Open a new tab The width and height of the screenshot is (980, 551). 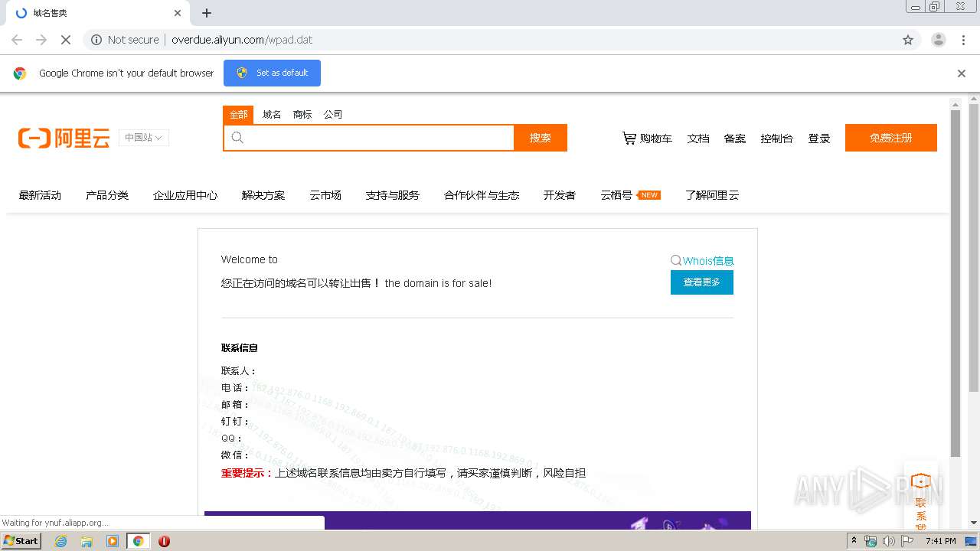[x=207, y=13]
